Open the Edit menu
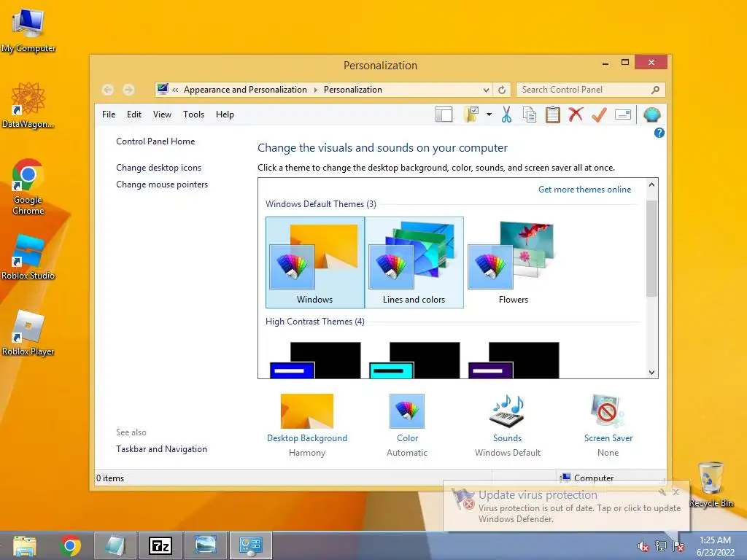 click(134, 114)
